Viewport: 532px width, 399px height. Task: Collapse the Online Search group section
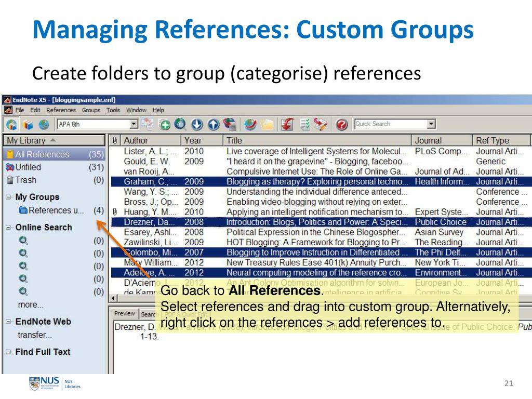[8, 228]
